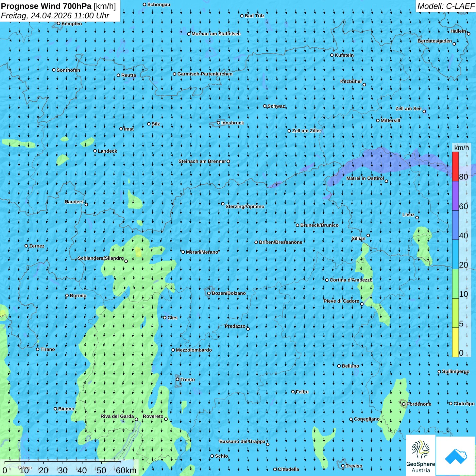
Task: Click the 'Steinach am Brenner' label
Action: (202, 161)
